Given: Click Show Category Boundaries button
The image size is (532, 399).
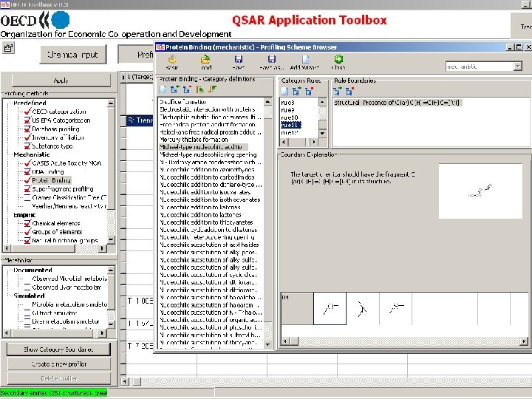Looking at the screenshot, I should pos(58,349).
